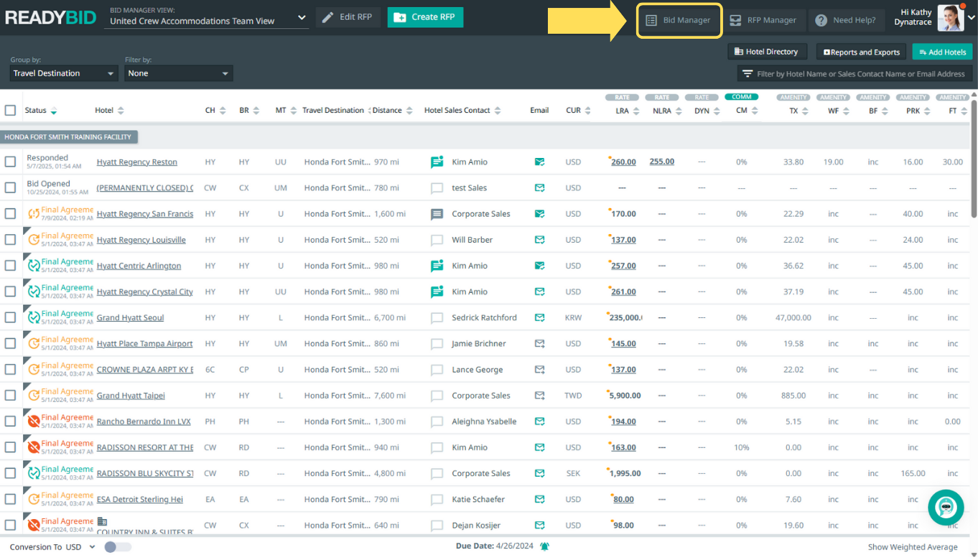The image size is (978, 560).
Task: Click the due date alarm bell icon
Action: [545, 546]
